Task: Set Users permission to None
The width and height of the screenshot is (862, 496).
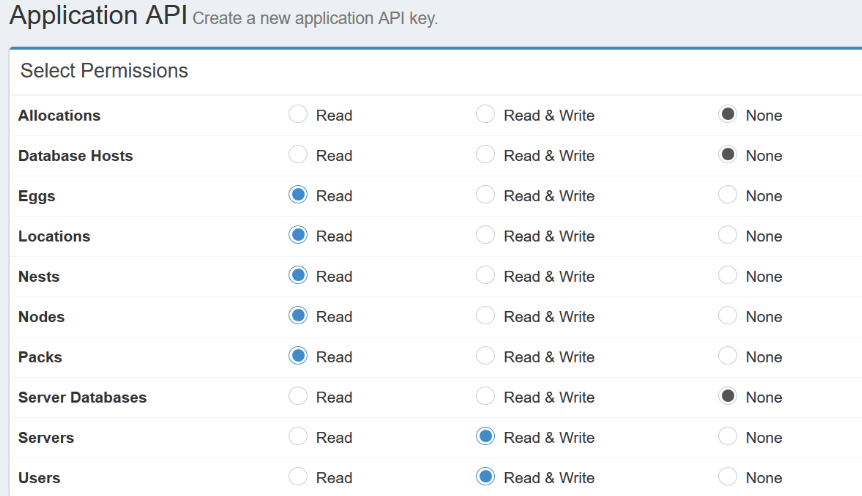Action: tap(728, 477)
